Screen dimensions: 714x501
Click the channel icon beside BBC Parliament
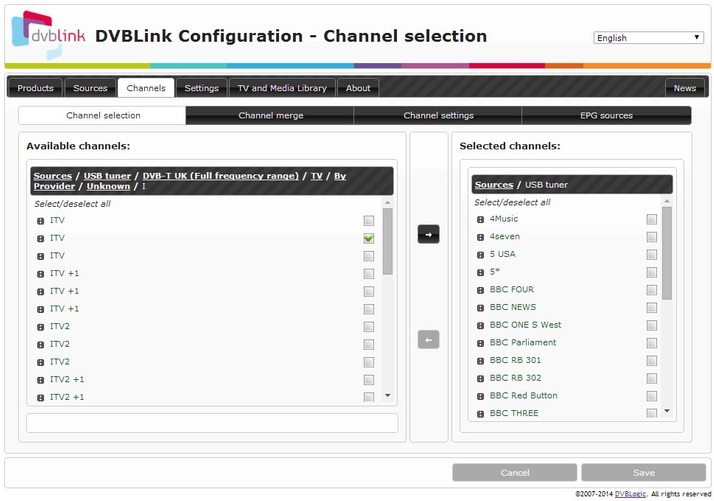pyautogui.click(x=480, y=343)
